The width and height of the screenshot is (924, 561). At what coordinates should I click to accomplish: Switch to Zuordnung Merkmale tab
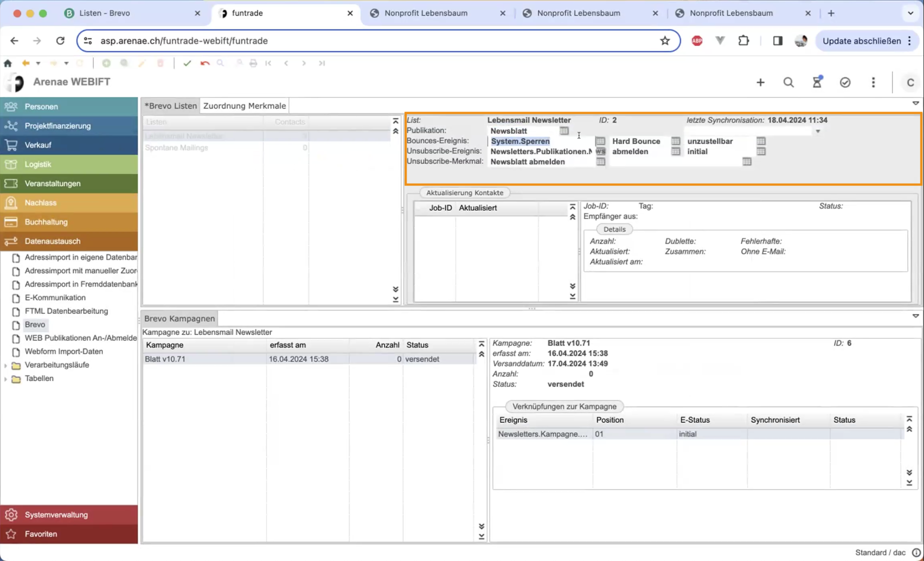click(x=244, y=106)
